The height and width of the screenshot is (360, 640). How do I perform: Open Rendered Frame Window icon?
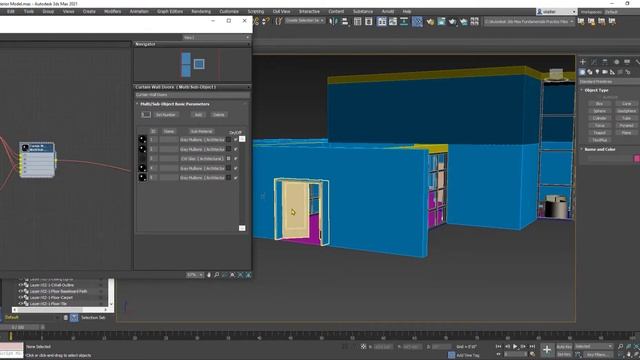441,22
